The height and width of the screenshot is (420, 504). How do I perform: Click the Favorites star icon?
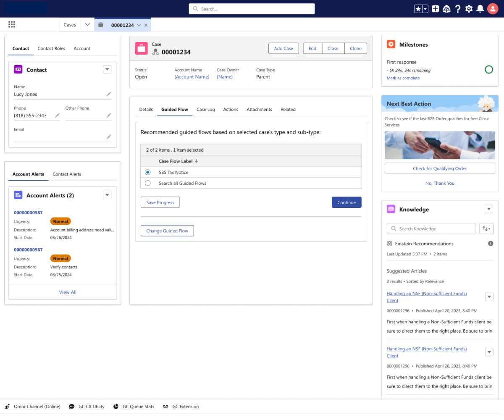(418, 9)
